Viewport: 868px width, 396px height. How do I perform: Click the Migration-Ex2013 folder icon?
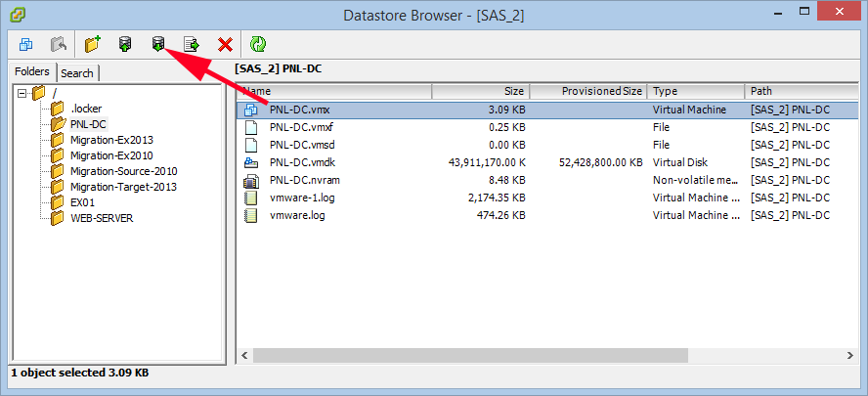click(57, 140)
